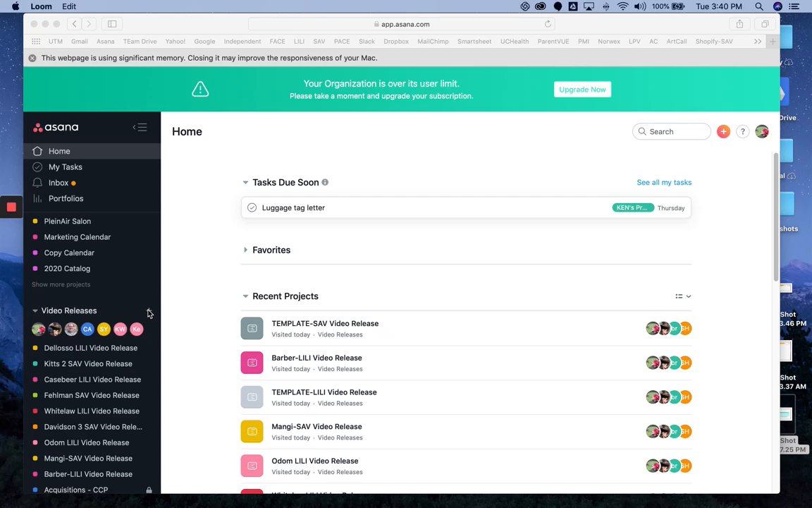Click the Upgrade Now button

582,89
